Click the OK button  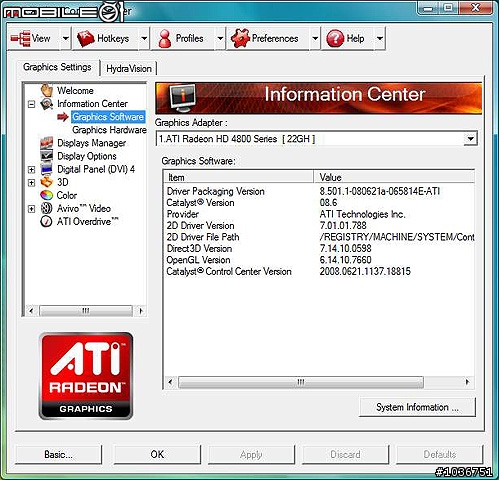pos(157,454)
